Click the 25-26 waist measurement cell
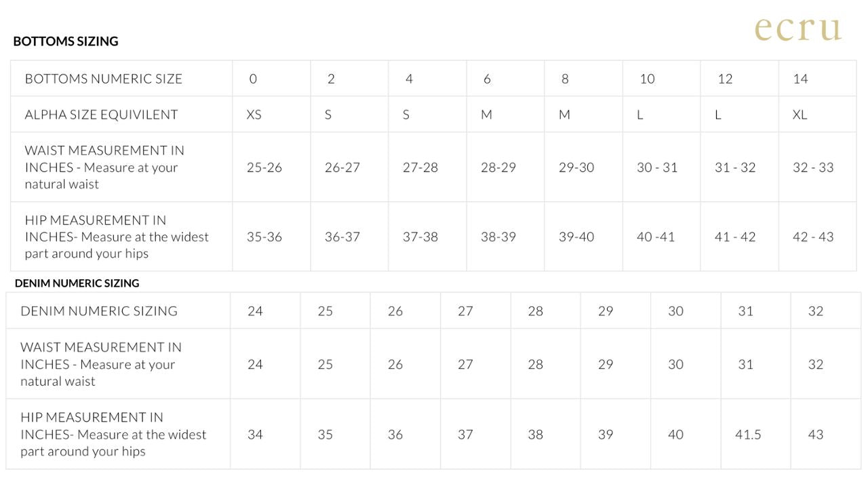Image resolution: width=868 pixels, height=488 pixels. pos(264,167)
